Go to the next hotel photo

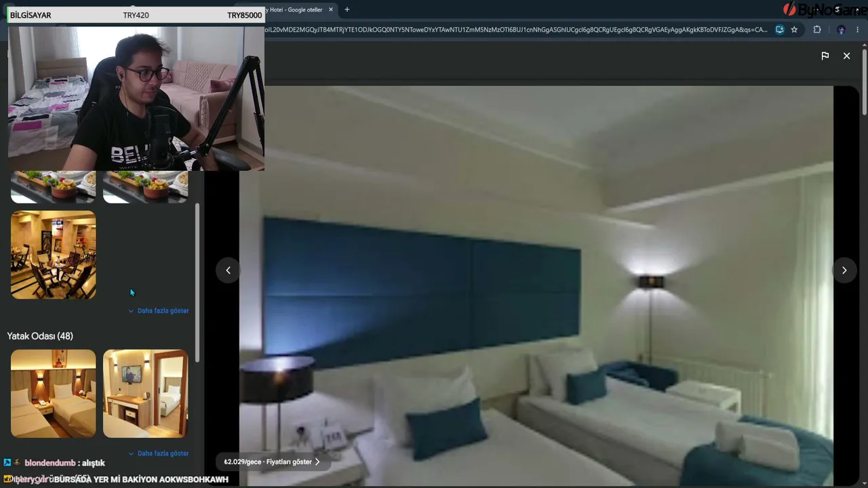(x=844, y=270)
